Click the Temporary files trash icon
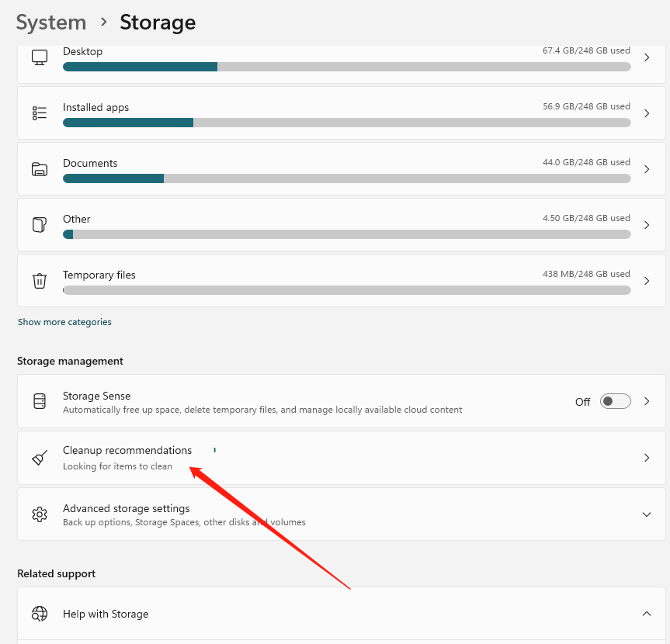 40,281
